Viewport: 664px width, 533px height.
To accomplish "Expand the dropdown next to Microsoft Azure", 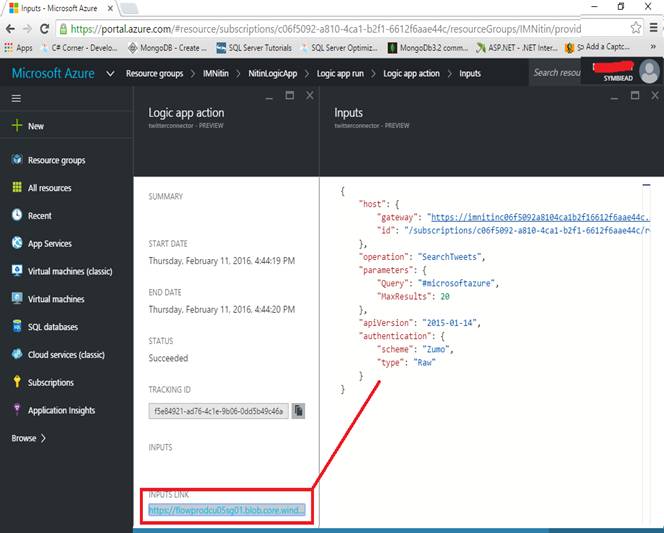I will pyautogui.click(x=110, y=74).
